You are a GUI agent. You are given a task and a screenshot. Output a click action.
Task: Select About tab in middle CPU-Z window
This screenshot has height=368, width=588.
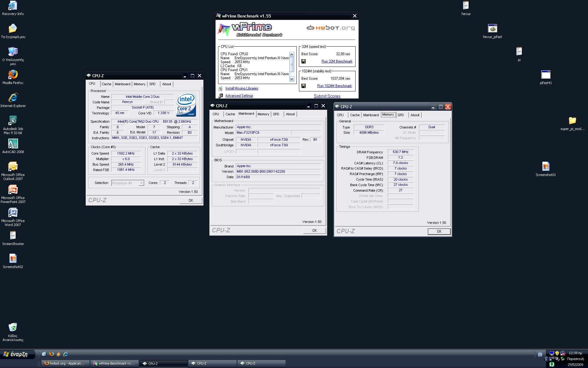point(290,114)
